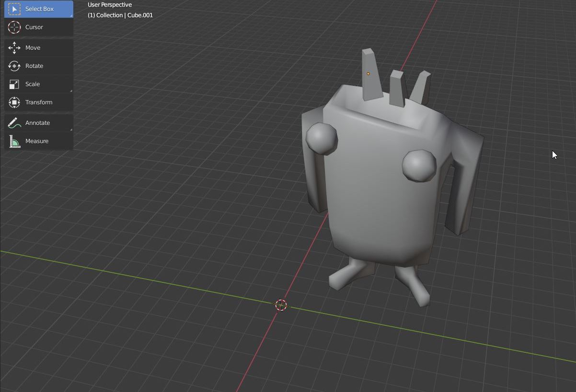Select the robot's left eye sphere
The width and height of the screenshot is (576, 392).
(x=322, y=138)
